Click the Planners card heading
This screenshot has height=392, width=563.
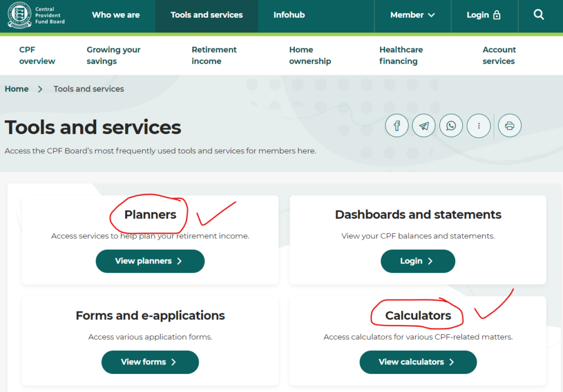click(x=150, y=214)
